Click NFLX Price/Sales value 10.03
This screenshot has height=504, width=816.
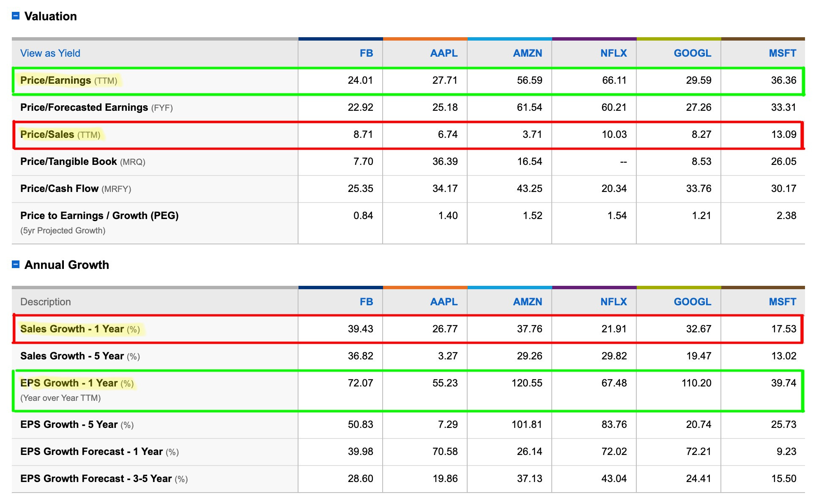click(614, 134)
